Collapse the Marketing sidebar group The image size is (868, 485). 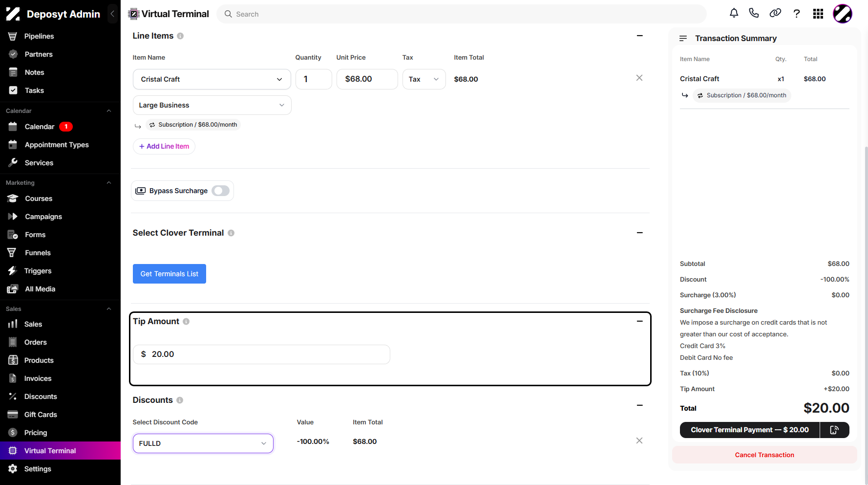[109, 183]
